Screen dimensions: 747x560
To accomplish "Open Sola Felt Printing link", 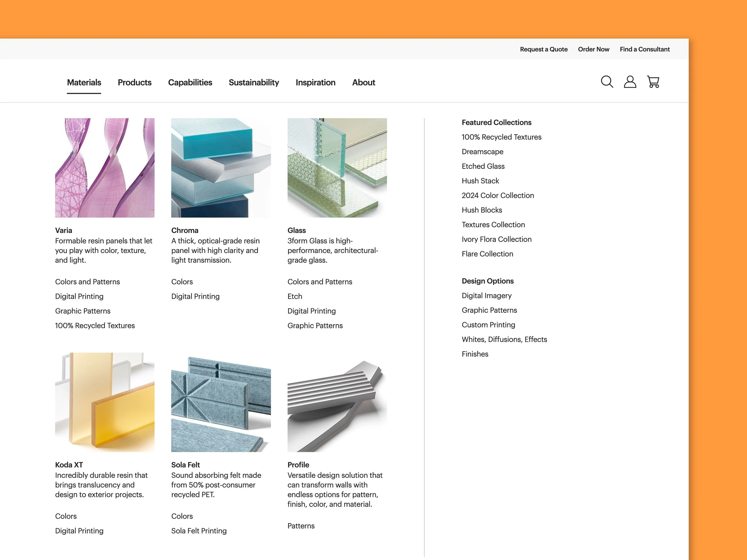I will pyautogui.click(x=199, y=531).
